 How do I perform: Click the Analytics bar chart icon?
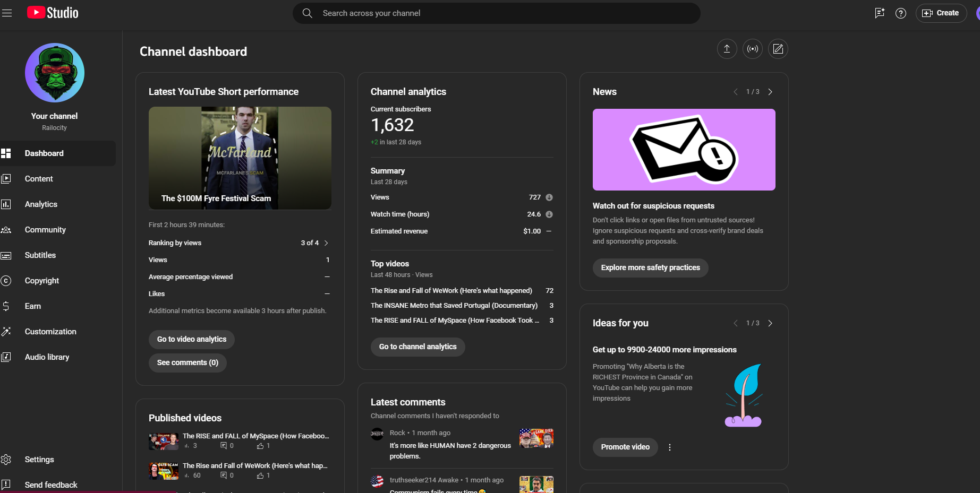[6, 204]
